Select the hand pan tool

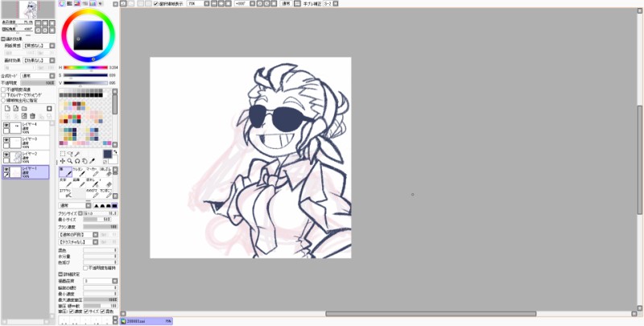(x=85, y=161)
